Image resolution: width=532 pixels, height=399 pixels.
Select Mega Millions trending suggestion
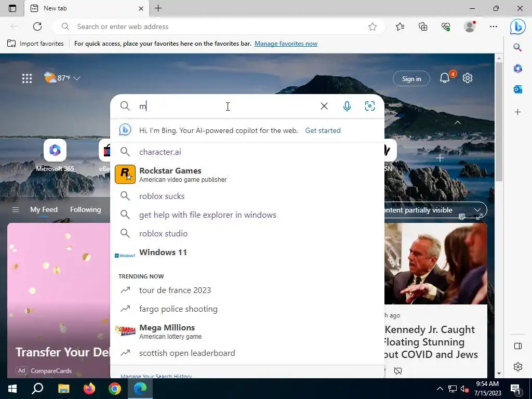[x=247, y=331]
